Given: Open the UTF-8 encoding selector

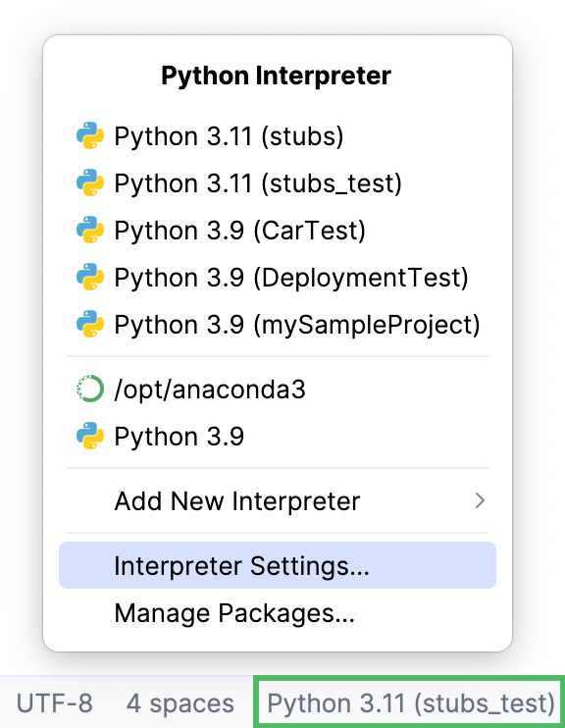Looking at the screenshot, I should 55,702.
